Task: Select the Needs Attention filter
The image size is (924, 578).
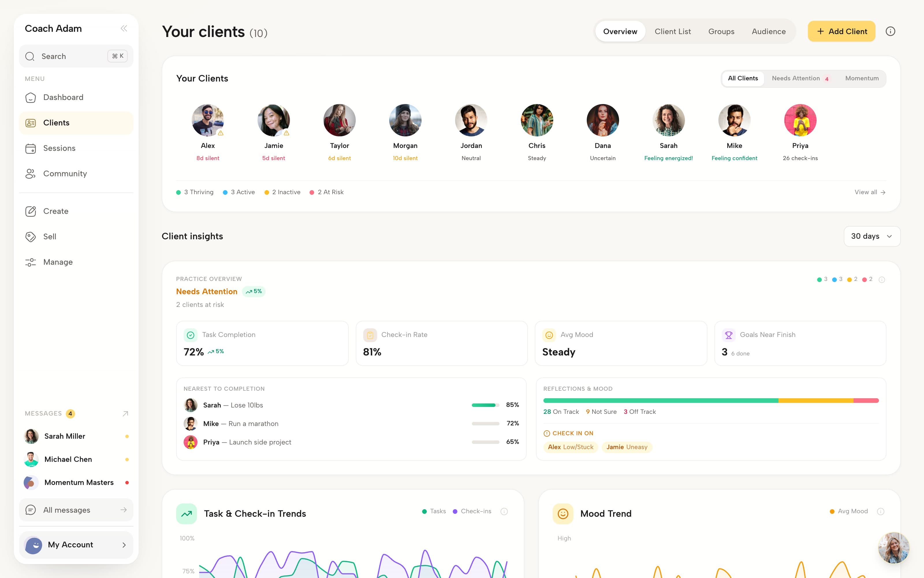Action: (800, 78)
